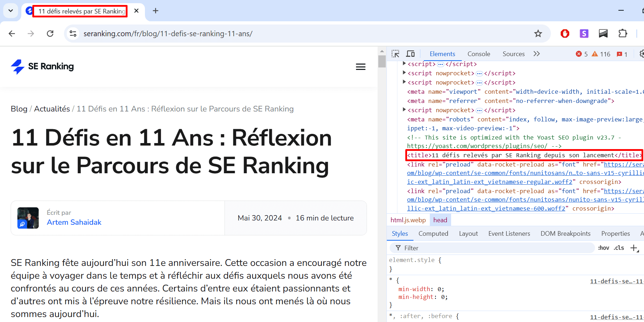
Task: Select the Yoast SEO comment node
Action: coord(514,142)
